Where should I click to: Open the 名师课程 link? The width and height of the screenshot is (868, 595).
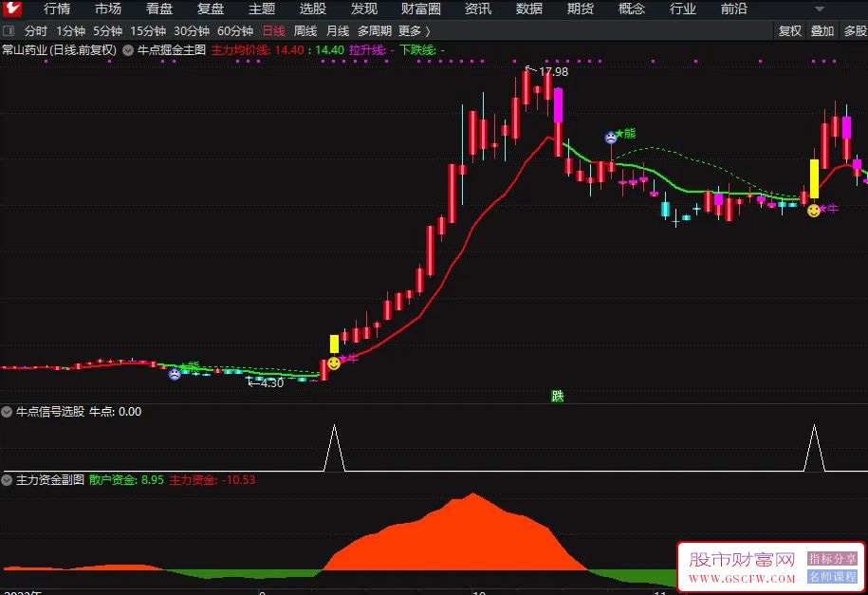point(832,576)
